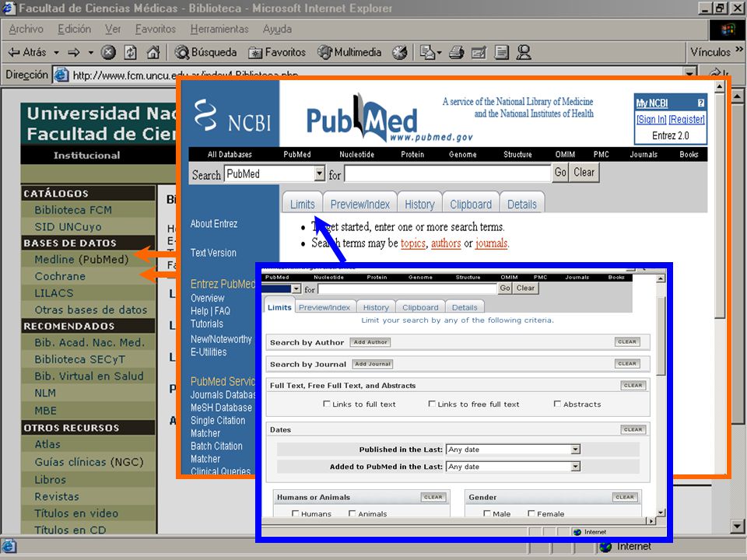The height and width of the screenshot is (560, 747).
Task: Open Multimedia panel in toolbar
Action: [x=349, y=52]
